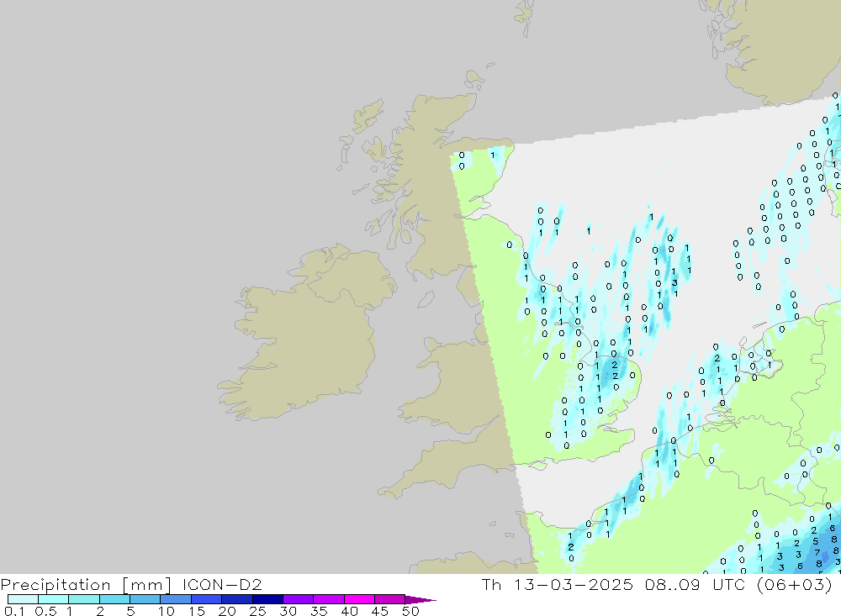Click the '35' legend scale label
841x616 pixels.
pos(319,611)
